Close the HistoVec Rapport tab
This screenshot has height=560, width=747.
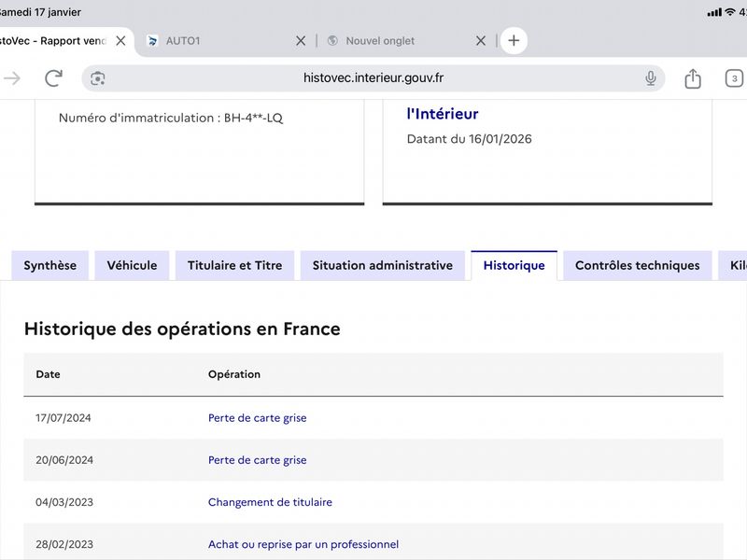120,41
